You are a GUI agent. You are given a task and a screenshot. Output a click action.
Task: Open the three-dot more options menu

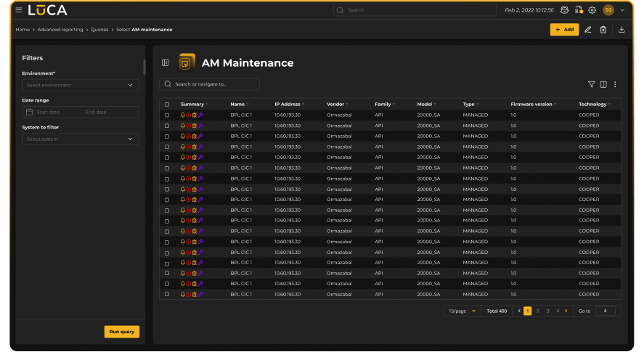tap(615, 84)
